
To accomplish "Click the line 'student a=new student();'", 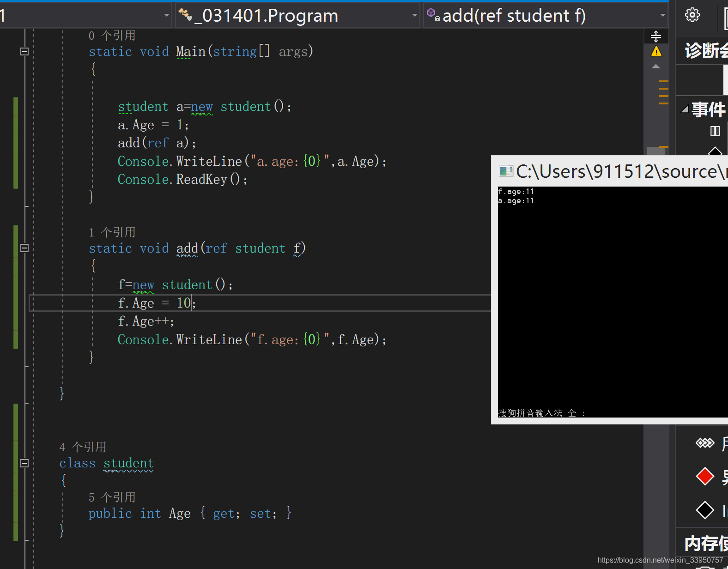I will pyautogui.click(x=205, y=107).
